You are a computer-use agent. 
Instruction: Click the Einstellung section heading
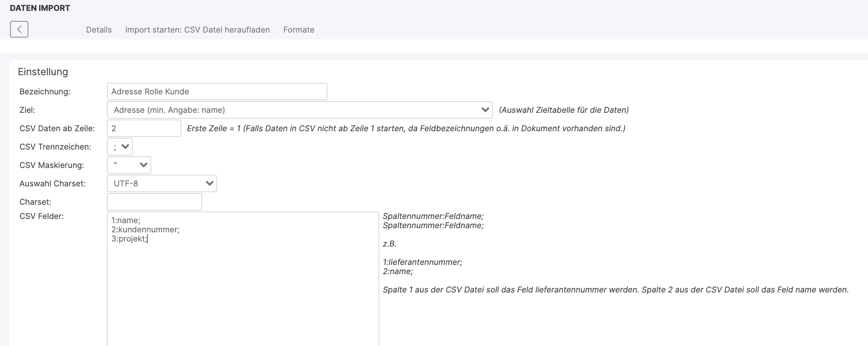click(x=43, y=72)
